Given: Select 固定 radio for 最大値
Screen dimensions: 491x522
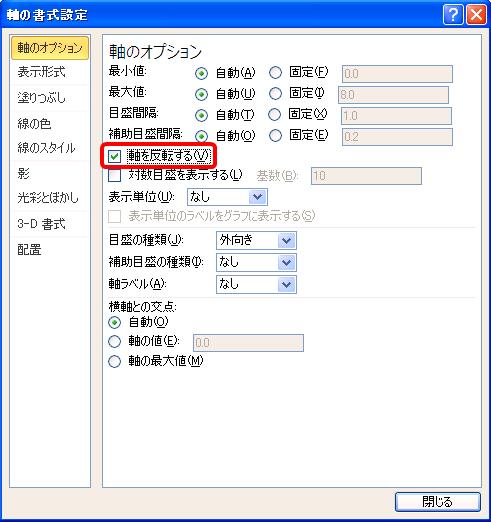Looking at the screenshot, I should [x=275, y=94].
